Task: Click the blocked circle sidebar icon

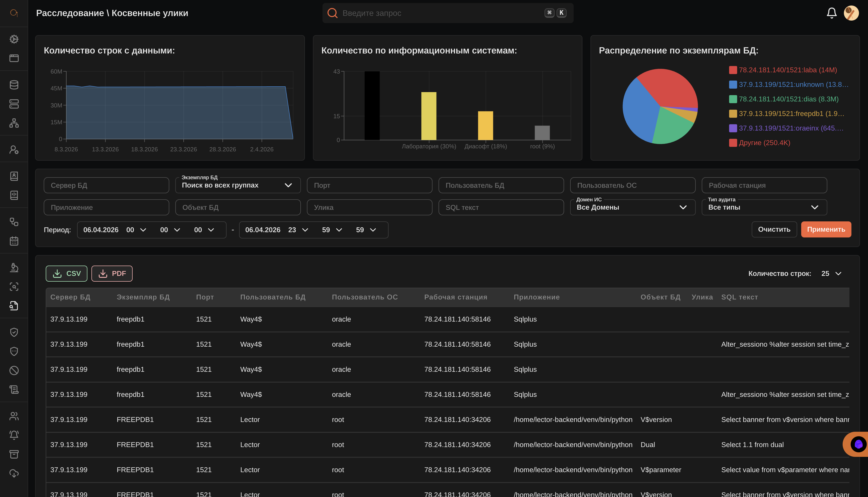Action: pyautogui.click(x=14, y=370)
